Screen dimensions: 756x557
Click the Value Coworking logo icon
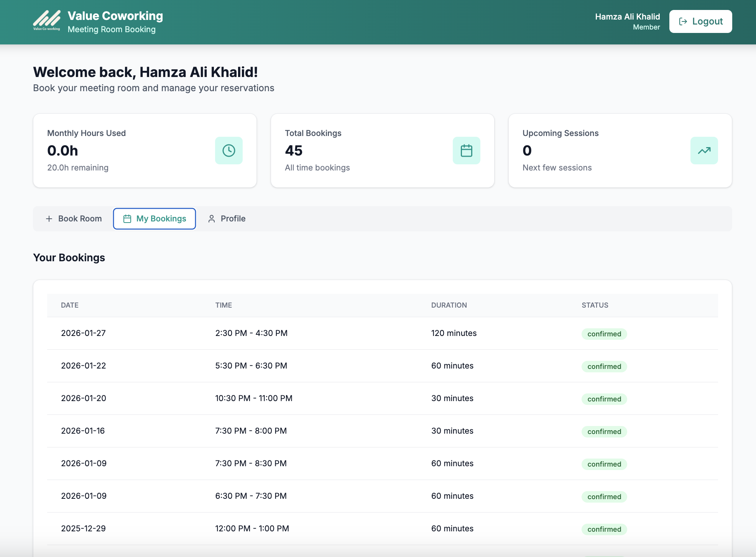pyautogui.click(x=46, y=20)
